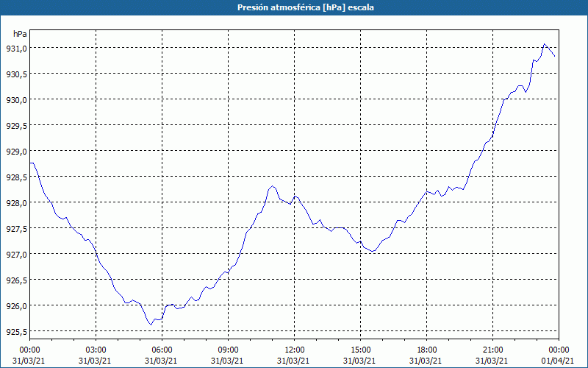Viewport: 588px width, 368px height.
Task: Click the 927,5 y-axis label
Action: coord(16,229)
